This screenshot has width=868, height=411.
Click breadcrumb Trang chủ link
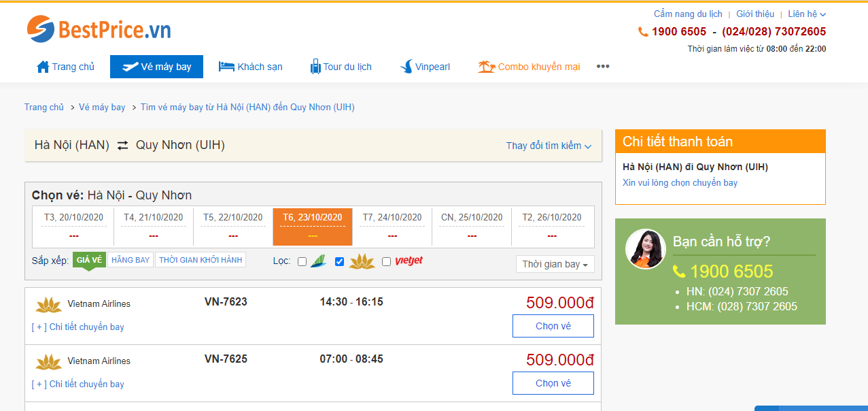pyautogui.click(x=44, y=107)
